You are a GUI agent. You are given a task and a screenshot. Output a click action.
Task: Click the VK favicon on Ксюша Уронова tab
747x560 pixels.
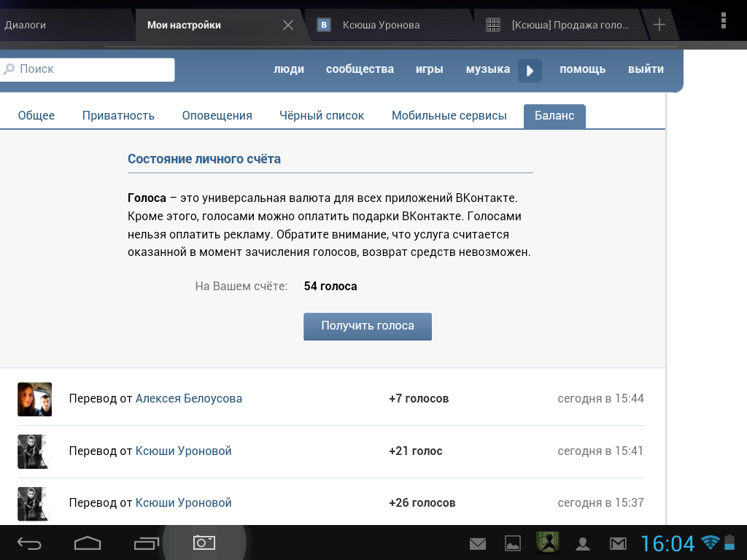(x=324, y=25)
